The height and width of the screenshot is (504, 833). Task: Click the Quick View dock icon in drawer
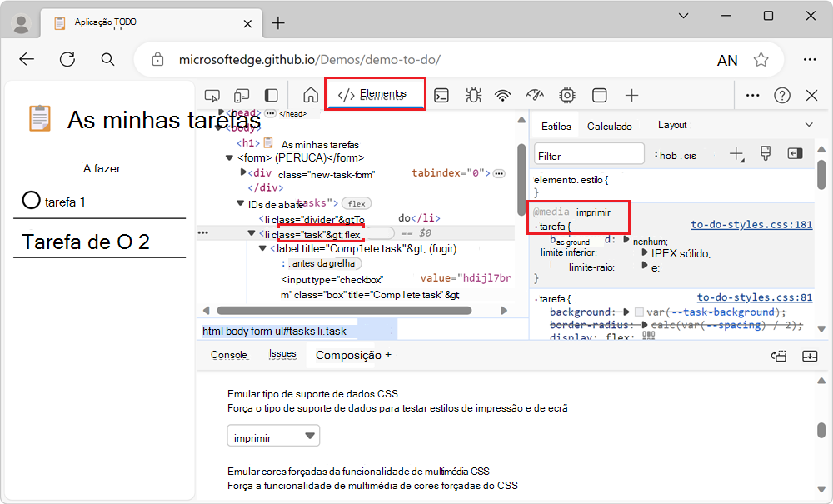pyautogui.click(x=779, y=356)
